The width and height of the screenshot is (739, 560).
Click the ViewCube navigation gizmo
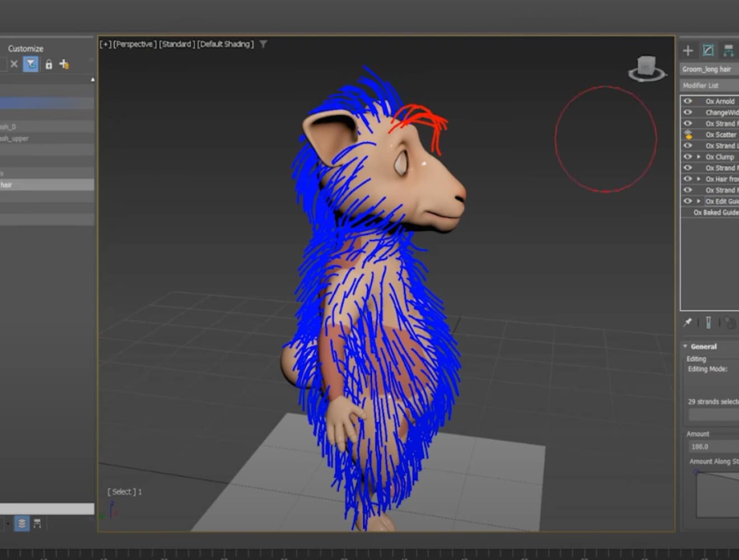click(x=647, y=67)
